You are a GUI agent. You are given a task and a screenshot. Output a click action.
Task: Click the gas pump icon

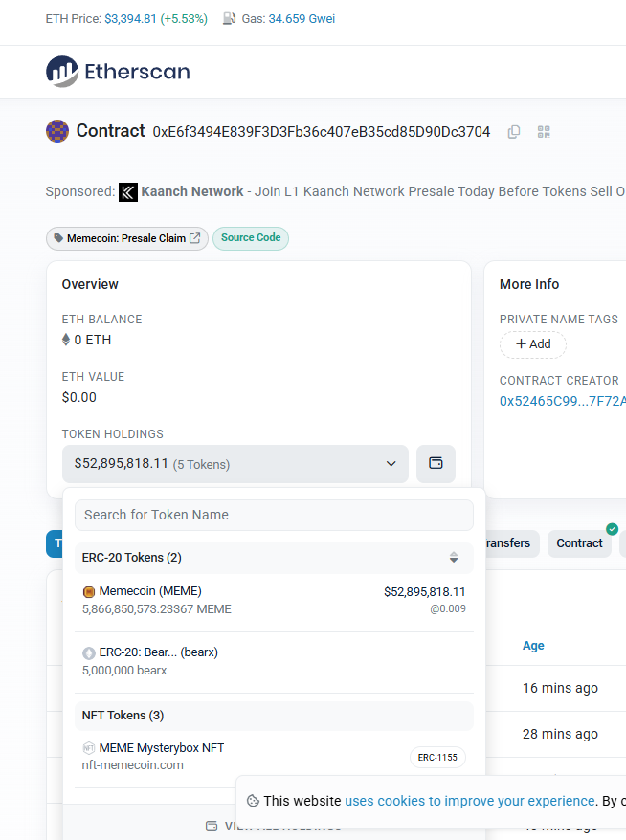[x=229, y=19]
